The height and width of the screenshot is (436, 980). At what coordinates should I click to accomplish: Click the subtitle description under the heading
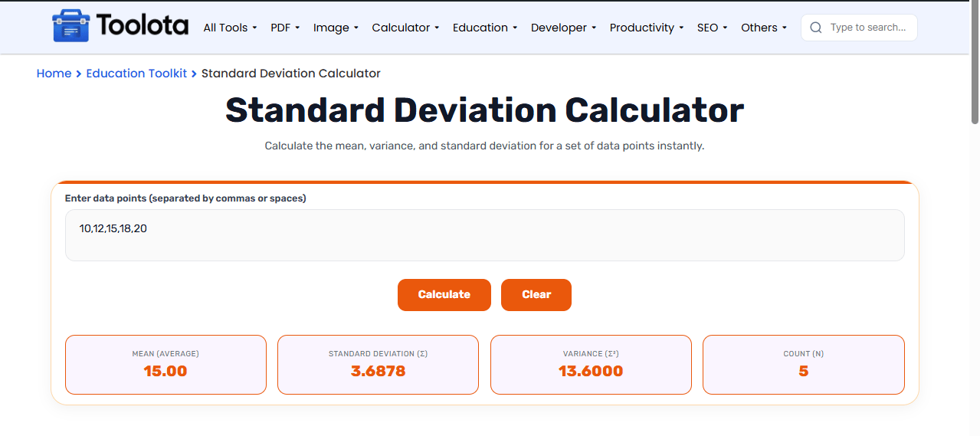pyautogui.click(x=484, y=146)
